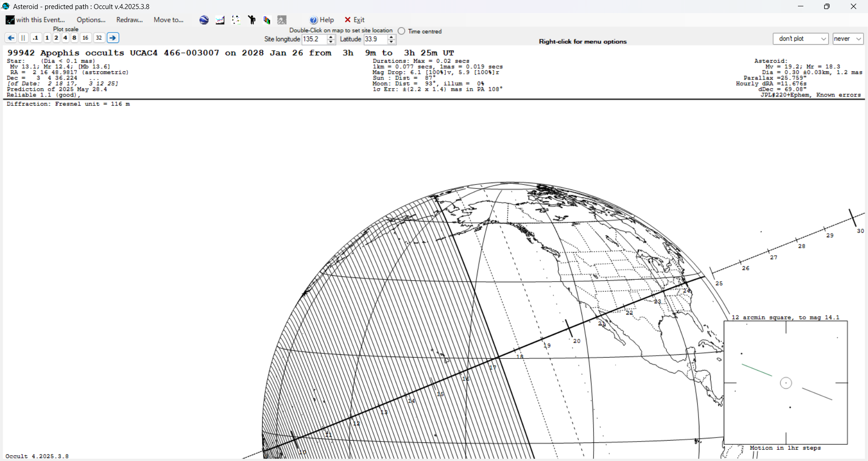Click the star chart dots icon
Screen dimensions: 868x461
coord(236,20)
